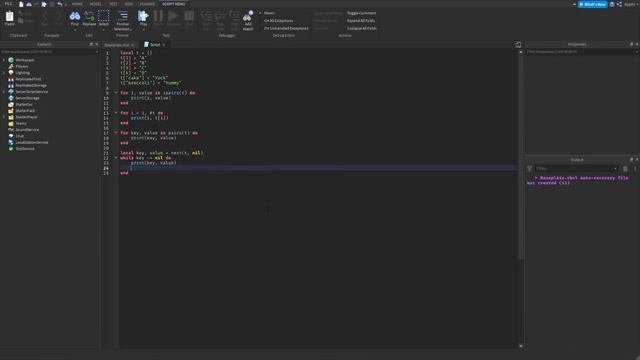Click the Select tool in ribbon
The image size is (640, 360).
click(104, 17)
